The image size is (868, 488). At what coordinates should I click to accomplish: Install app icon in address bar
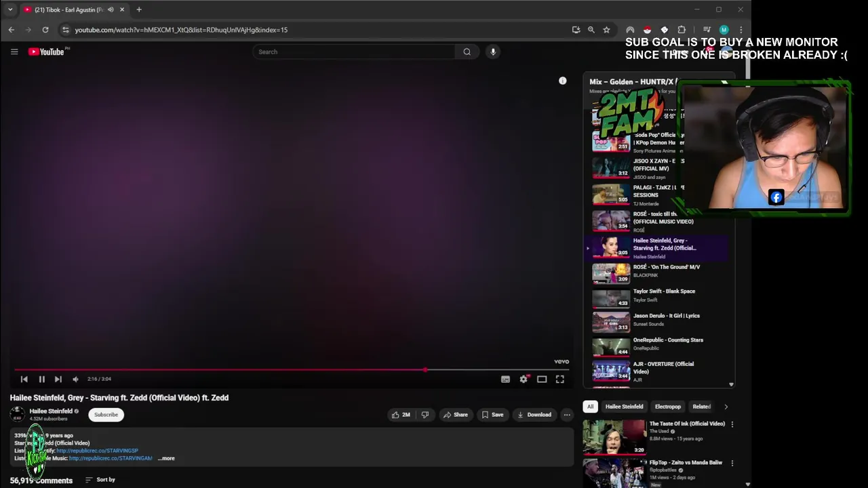coord(576,30)
